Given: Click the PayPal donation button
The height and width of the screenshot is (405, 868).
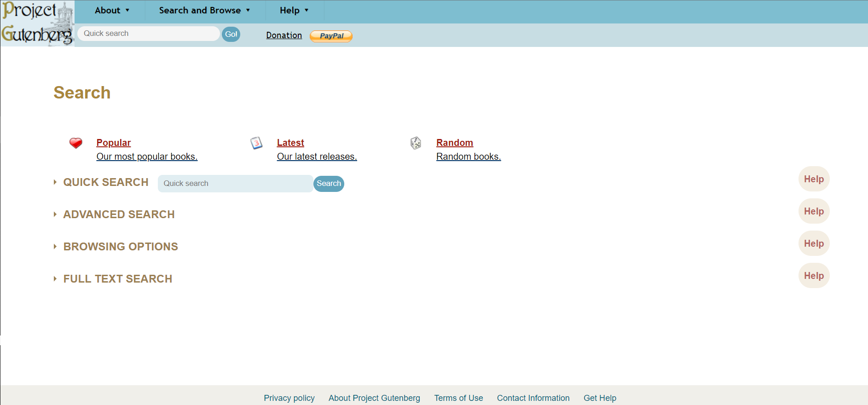Looking at the screenshot, I should point(331,36).
